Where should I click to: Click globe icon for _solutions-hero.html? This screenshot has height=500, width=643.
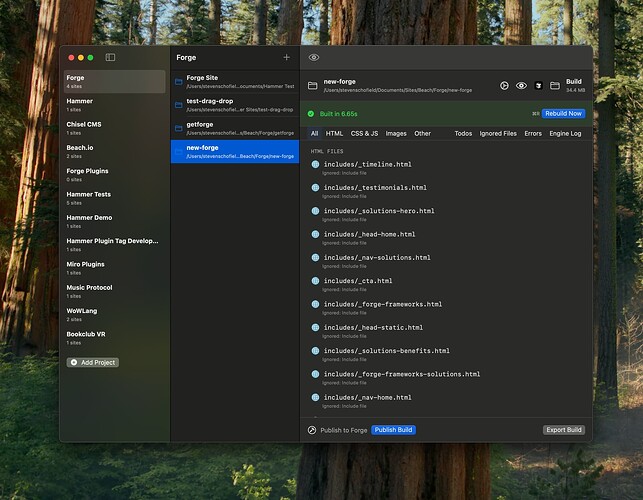point(315,211)
